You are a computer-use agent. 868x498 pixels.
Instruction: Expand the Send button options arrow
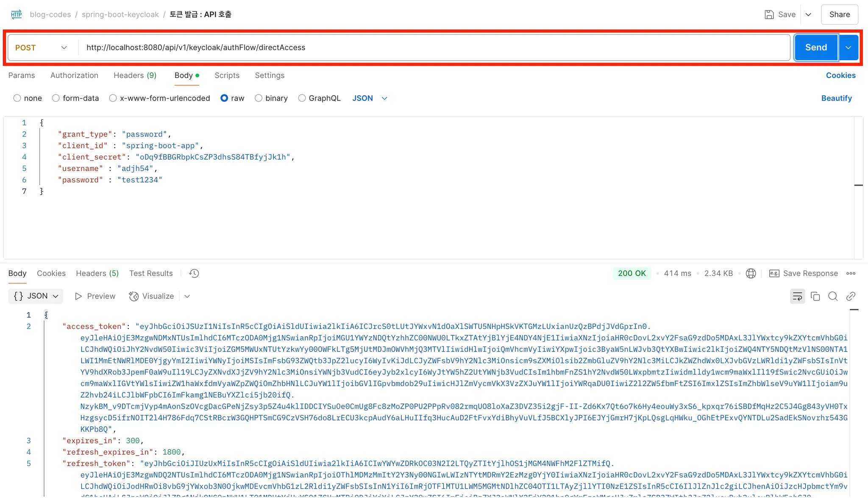click(848, 47)
